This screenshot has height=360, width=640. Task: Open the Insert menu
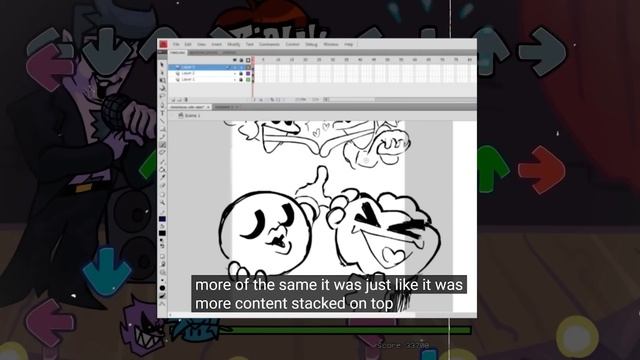point(216,44)
